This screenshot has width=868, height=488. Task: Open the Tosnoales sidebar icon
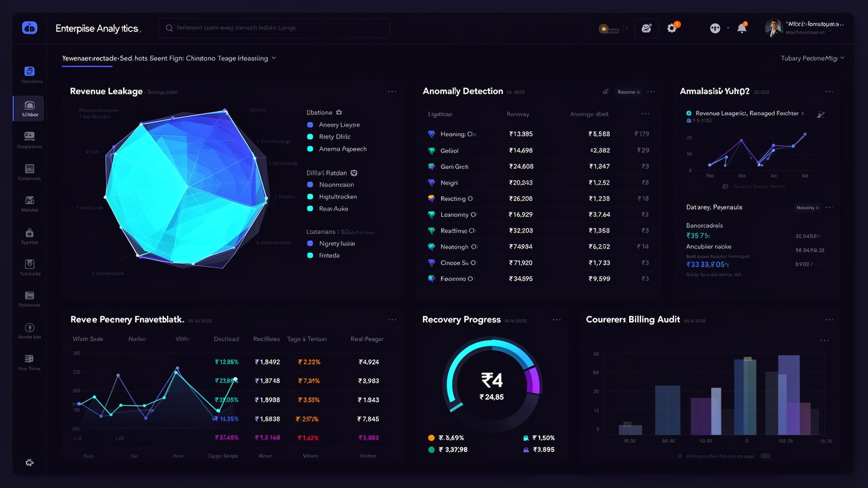(29, 264)
